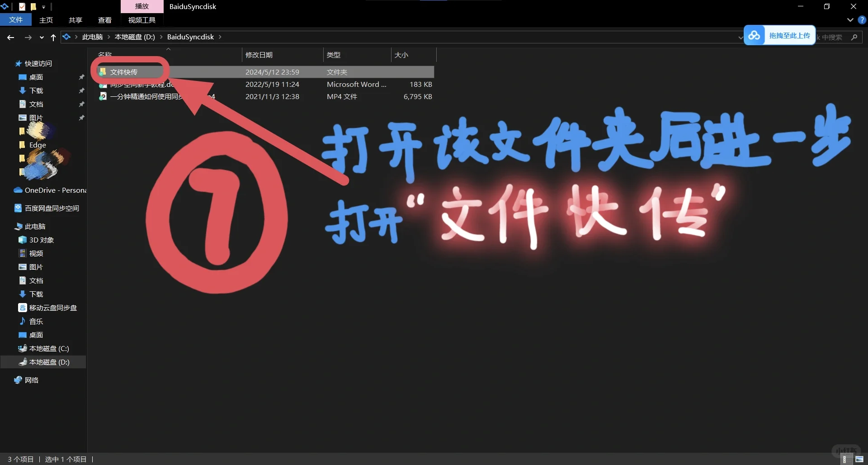Select 移动云盘同步盘 in the sidebar
The image size is (868, 465).
[52, 308]
